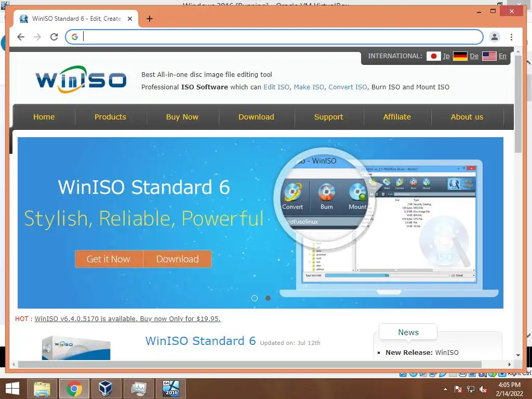Focus the Chrome address bar

point(274,37)
